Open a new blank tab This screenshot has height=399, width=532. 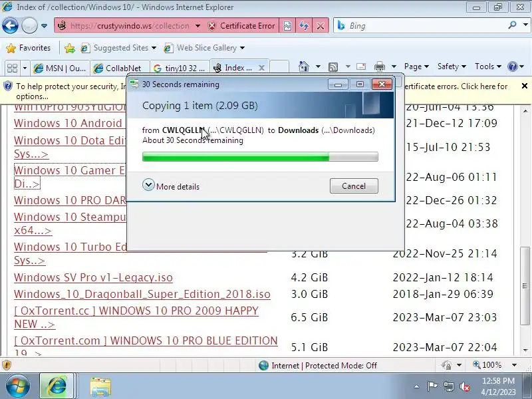pyautogui.click(x=279, y=67)
